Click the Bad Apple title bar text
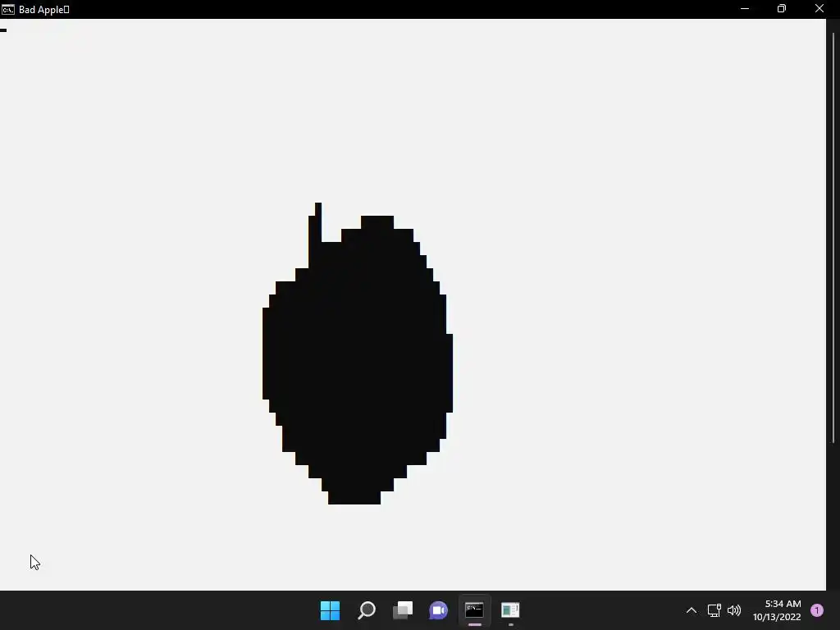Image resolution: width=840 pixels, height=630 pixels. pos(44,10)
